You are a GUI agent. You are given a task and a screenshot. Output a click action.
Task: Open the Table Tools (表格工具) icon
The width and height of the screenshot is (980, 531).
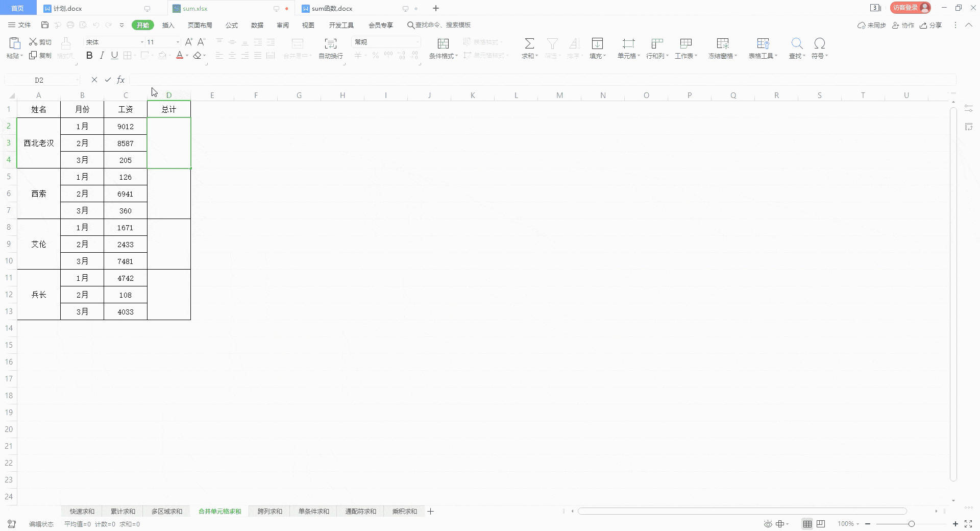pos(763,43)
